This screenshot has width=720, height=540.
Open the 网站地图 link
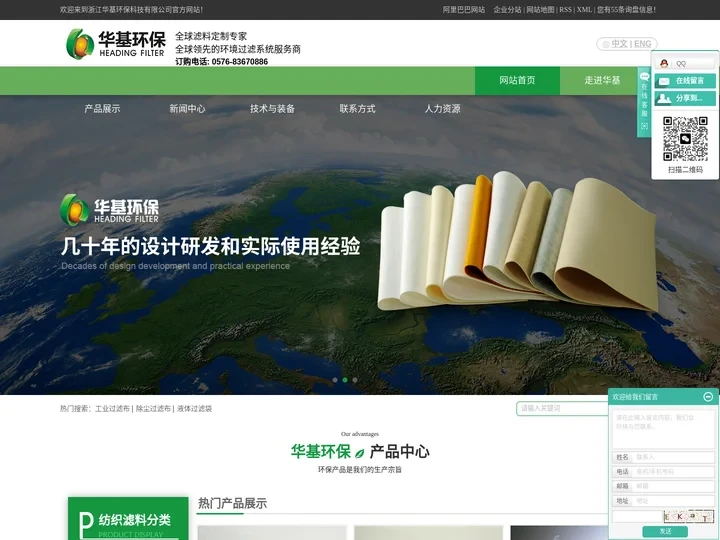(x=540, y=10)
